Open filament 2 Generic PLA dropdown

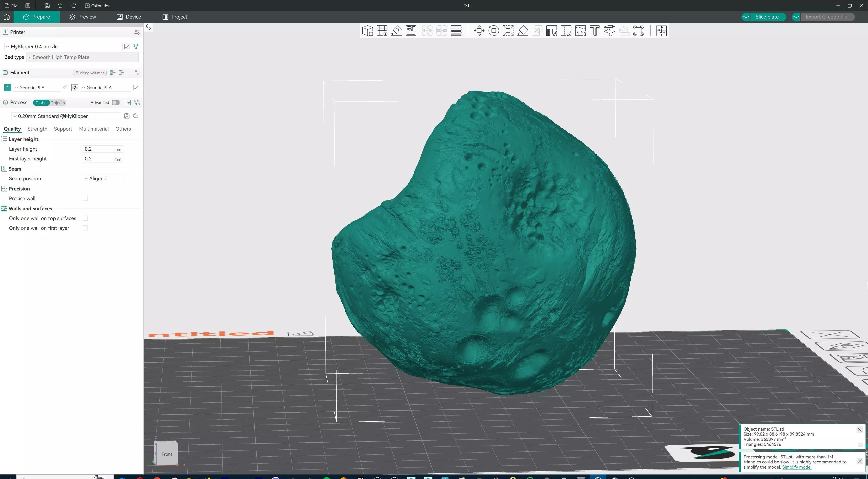pos(106,88)
